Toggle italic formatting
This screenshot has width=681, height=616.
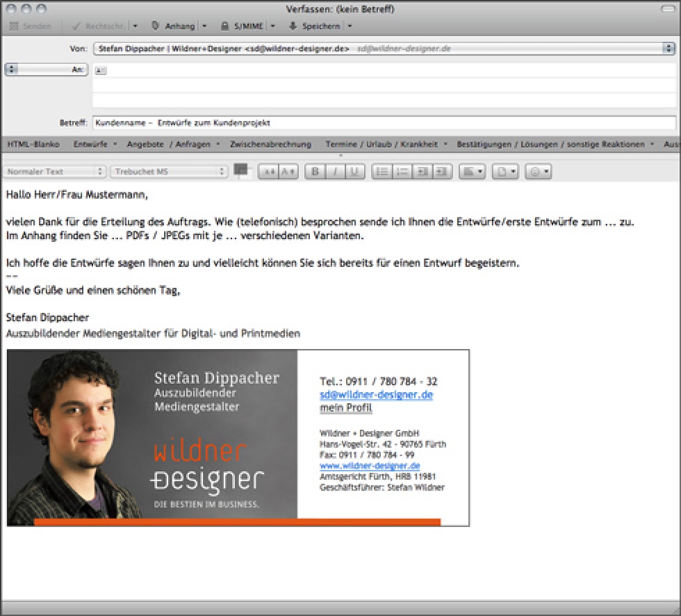coord(334,171)
